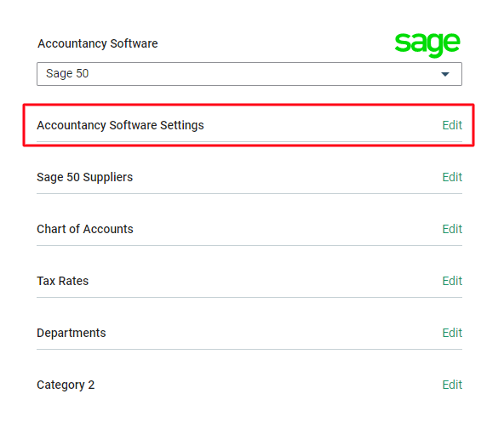504x434 pixels.
Task: Select the Chart of Accounts heading
Action: 85,229
